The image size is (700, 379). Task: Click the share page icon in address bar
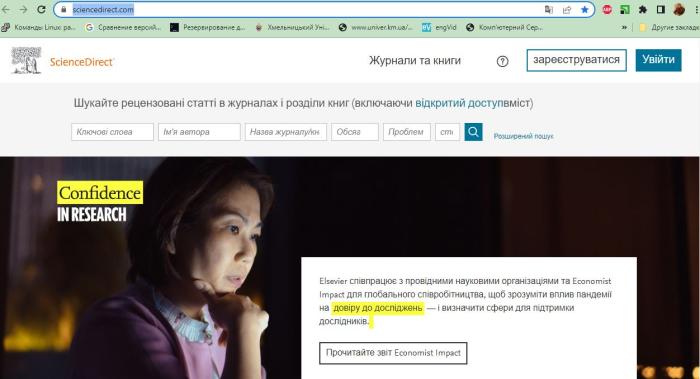[x=567, y=9]
